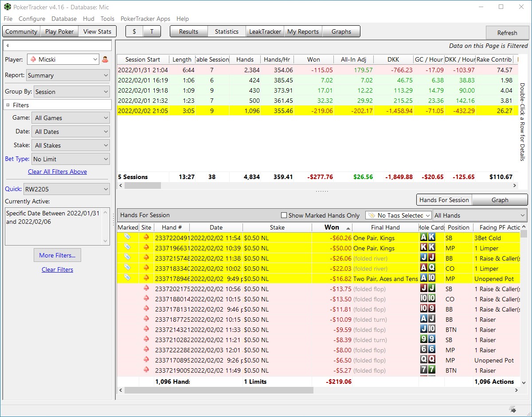
Task: Switch to the session Graph tab
Action: click(500, 200)
